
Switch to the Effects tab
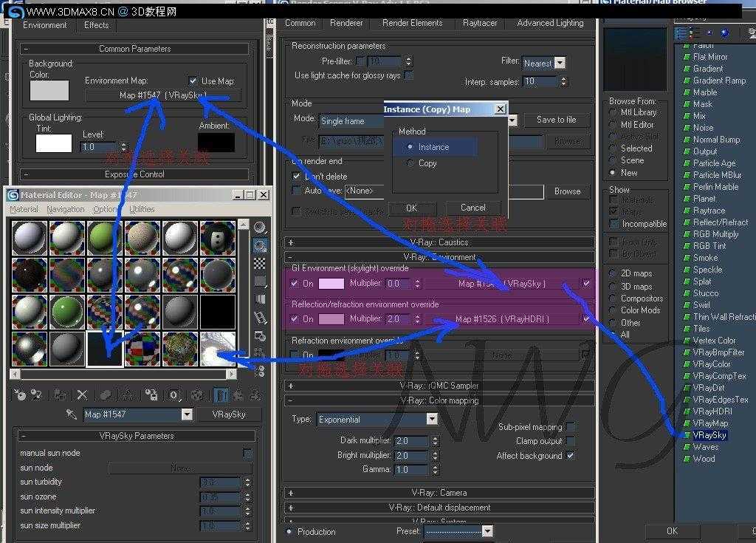[x=97, y=25]
